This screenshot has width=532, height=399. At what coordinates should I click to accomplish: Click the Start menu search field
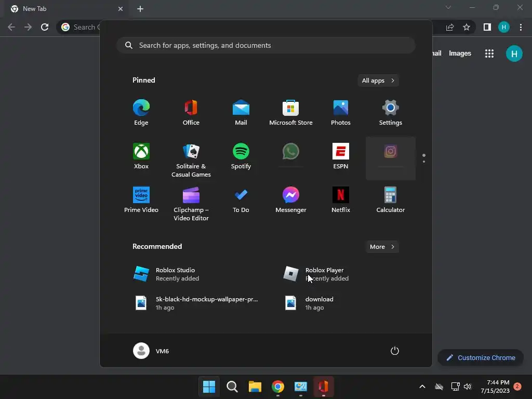click(x=266, y=45)
